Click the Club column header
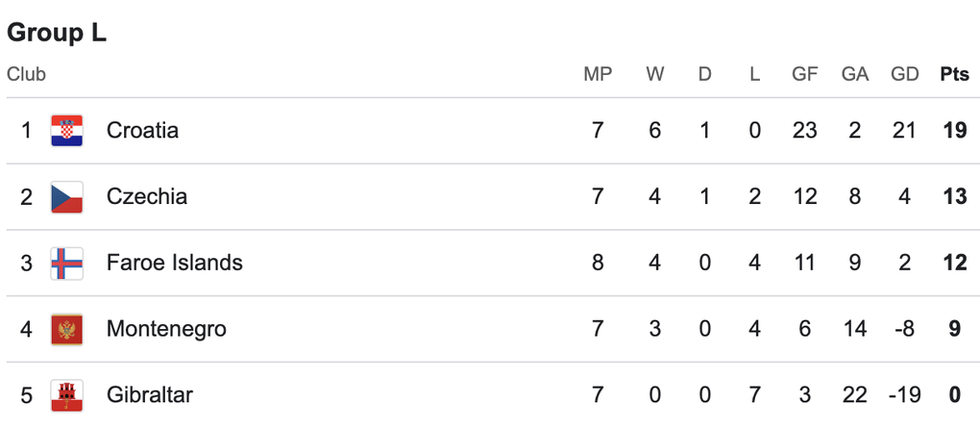 click(26, 74)
